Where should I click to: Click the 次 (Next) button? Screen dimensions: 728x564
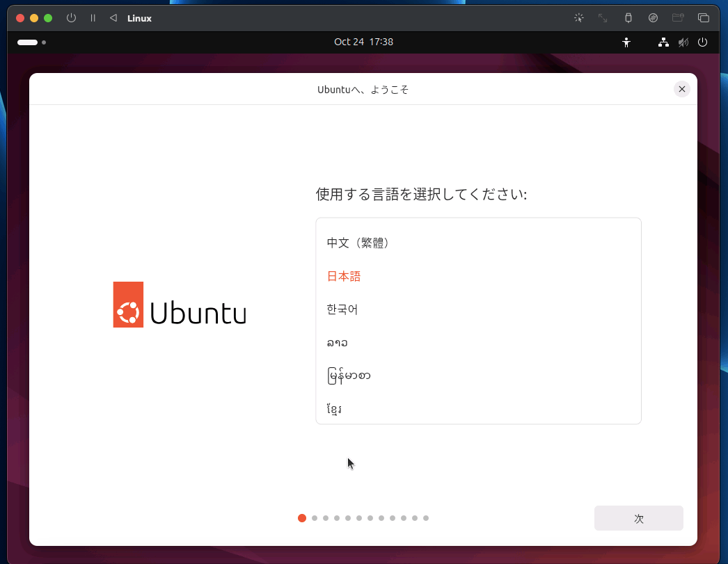click(638, 518)
